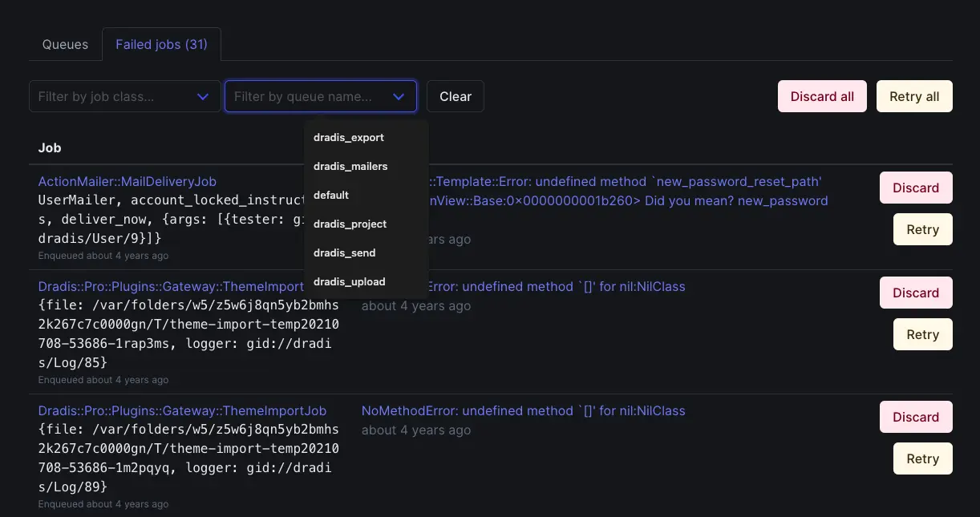Discard all failed jobs
The image size is (980, 517).
click(822, 95)
